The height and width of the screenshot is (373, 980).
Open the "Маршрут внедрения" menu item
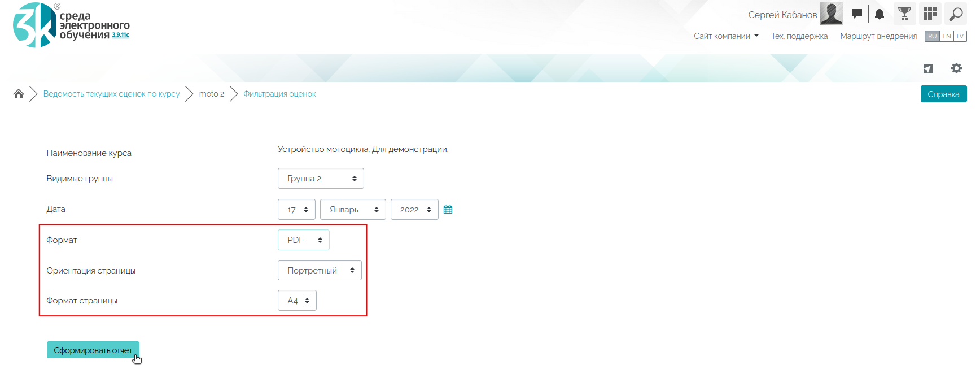878,36
